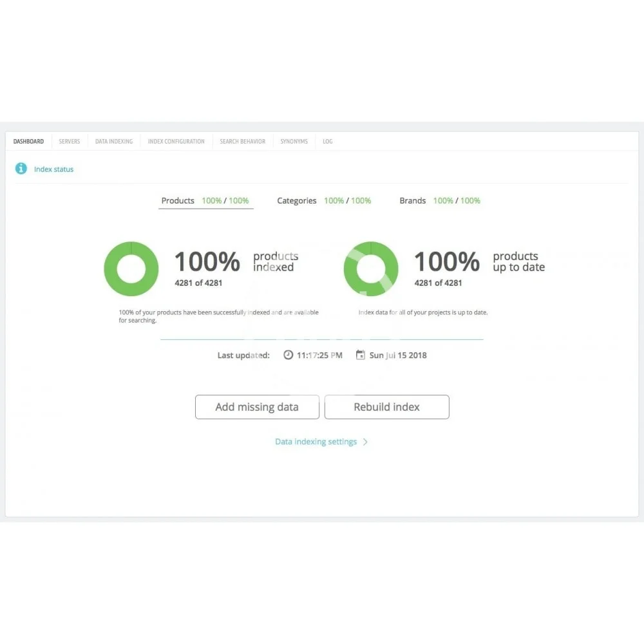Click the products indexed donut chart

(x=131, y=269)
